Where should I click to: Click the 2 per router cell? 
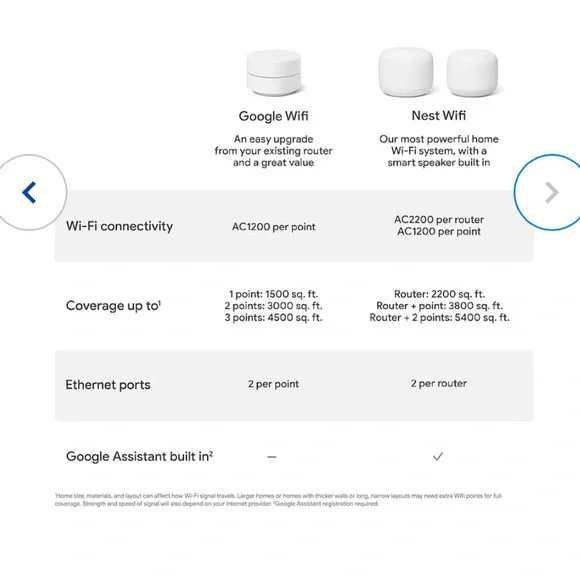(439, 384)
